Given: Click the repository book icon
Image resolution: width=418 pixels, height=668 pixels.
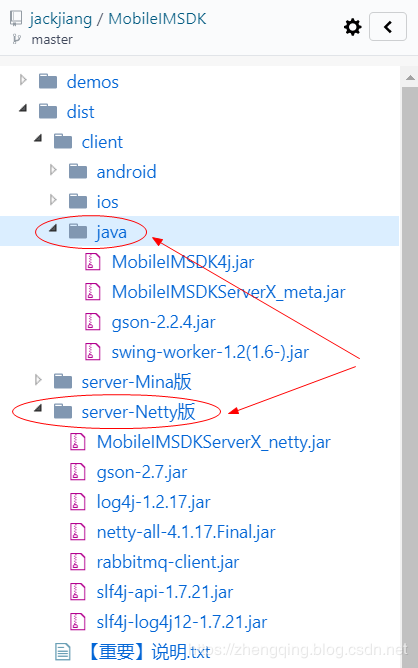Looking at the screenshot, I should coord(16,18).
